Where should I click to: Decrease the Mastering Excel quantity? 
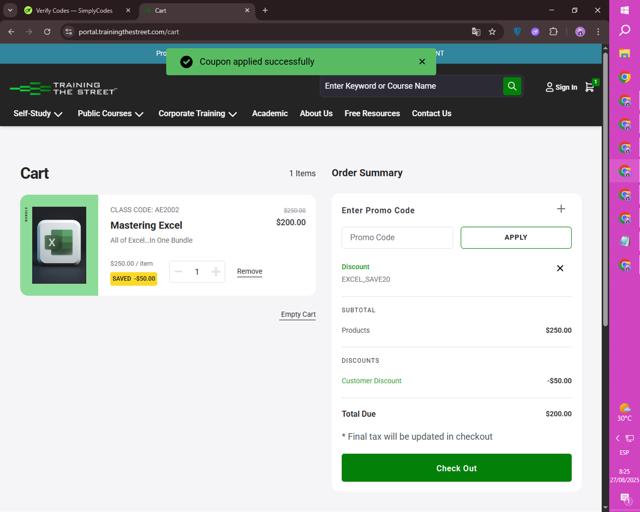point(178,272)
